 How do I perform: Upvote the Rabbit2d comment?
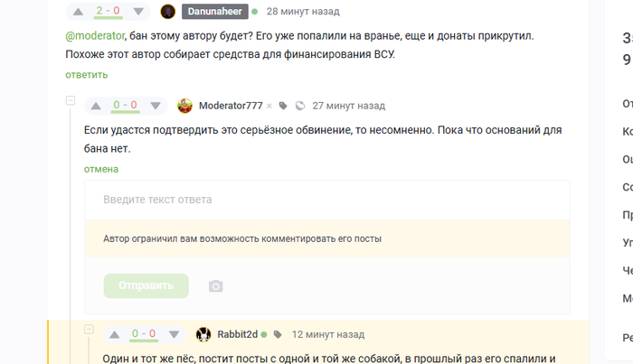tap(114, 333)
